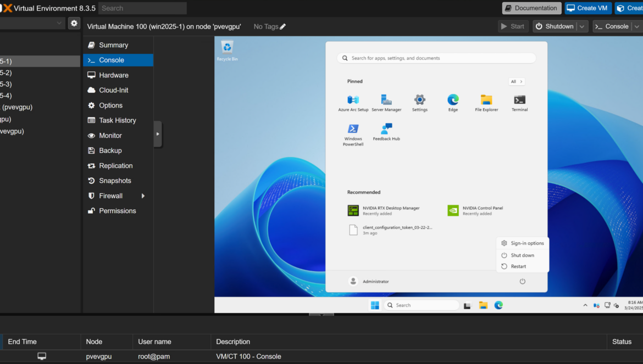The image size is (643, 364).
Task: Click the Shutdown button
Action: tap(555, 26)
